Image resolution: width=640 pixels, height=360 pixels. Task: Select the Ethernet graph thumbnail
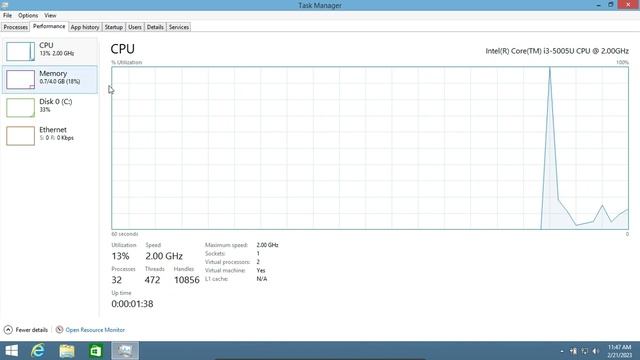coord(20,136)
